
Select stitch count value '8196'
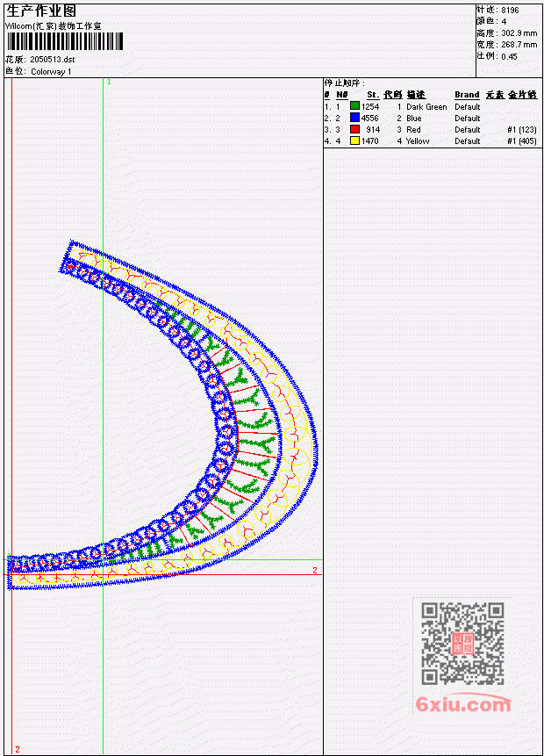[x=510, y=11]
